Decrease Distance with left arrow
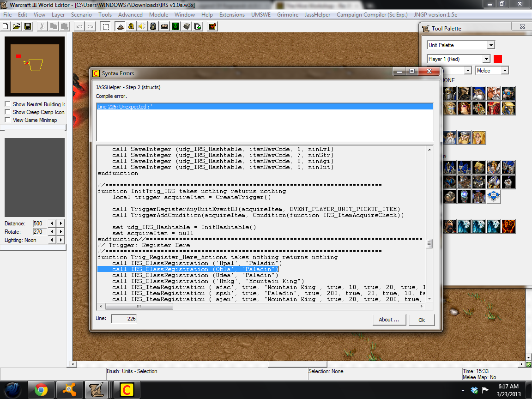 pyautogui.click(x=52, y=223)
